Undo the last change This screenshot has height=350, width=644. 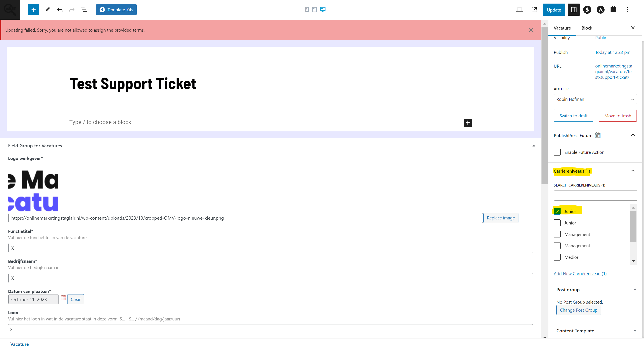[60, 10]
